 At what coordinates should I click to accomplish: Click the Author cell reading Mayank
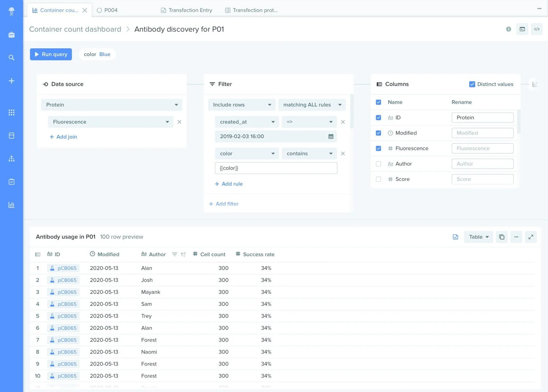151,292
